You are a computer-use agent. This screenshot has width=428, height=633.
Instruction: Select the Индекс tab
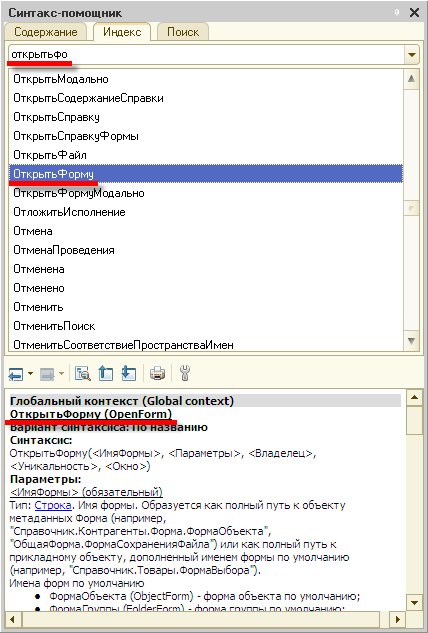[122, 32]
